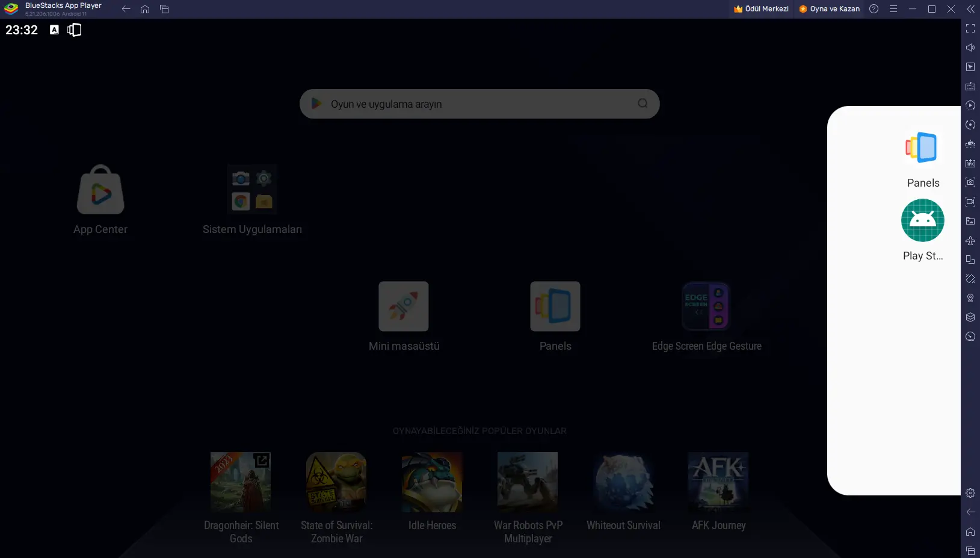The width and height of the screenshot is (980, 558).
Task: Click the Panels icon in the Android status bar
Action: [75, 30]
